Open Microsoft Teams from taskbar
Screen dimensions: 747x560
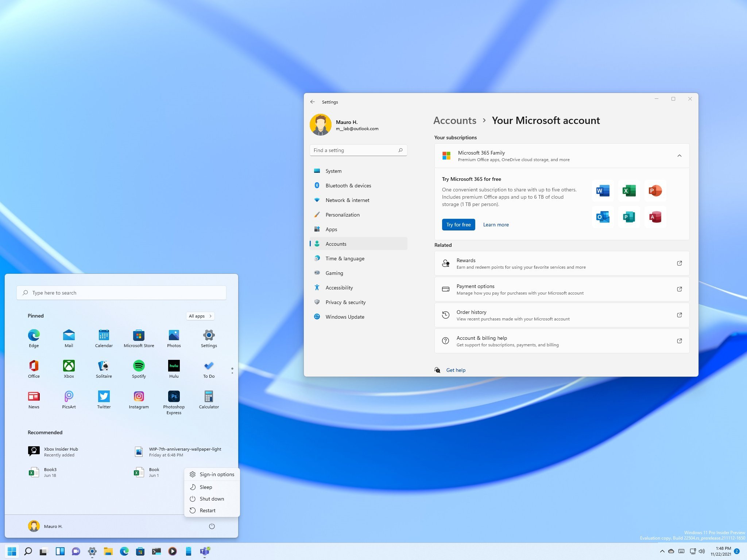pos(205,551)
